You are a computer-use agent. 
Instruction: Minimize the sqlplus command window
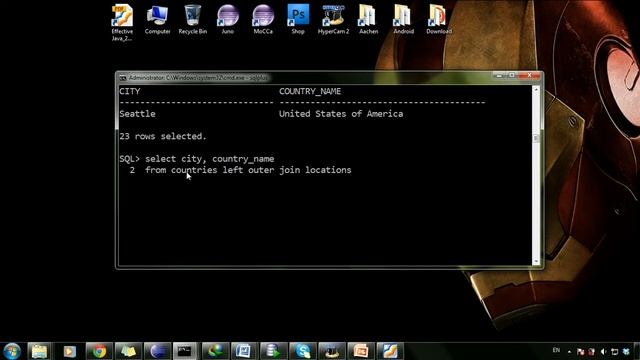pyautogui.click(x=498, y=76)
